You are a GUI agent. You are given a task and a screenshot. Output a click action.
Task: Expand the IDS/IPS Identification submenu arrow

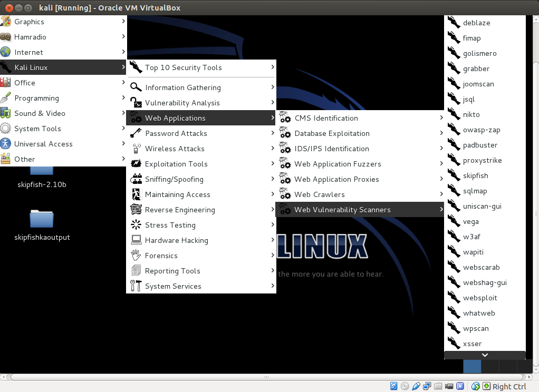pyautogui.click(x=441, y=148)
